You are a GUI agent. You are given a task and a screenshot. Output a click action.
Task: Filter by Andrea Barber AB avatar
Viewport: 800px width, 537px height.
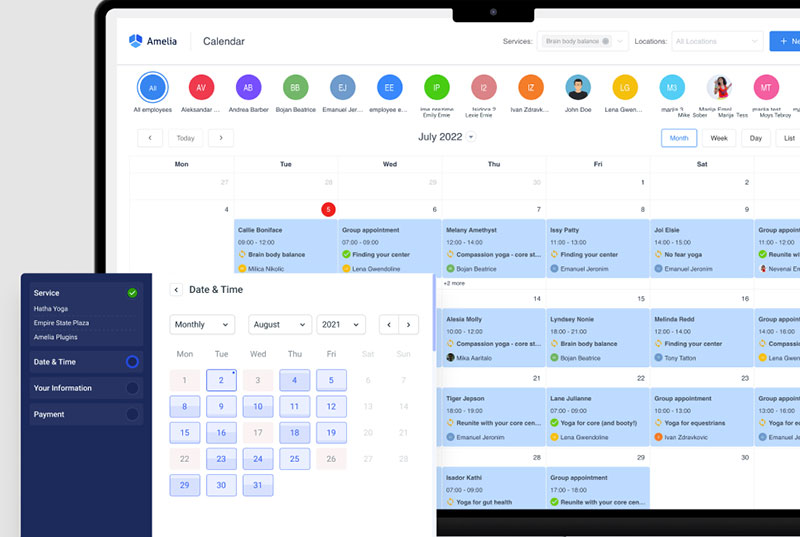[x=248, y=88]
